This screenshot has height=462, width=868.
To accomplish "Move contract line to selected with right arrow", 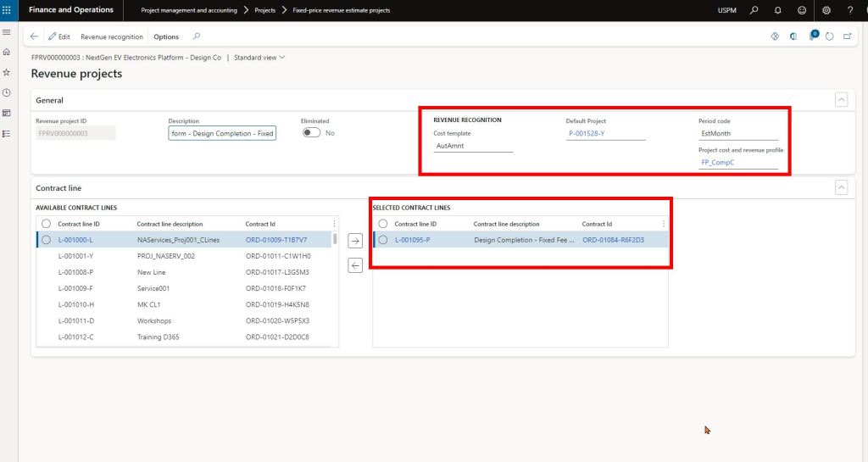I will (355, 241).
